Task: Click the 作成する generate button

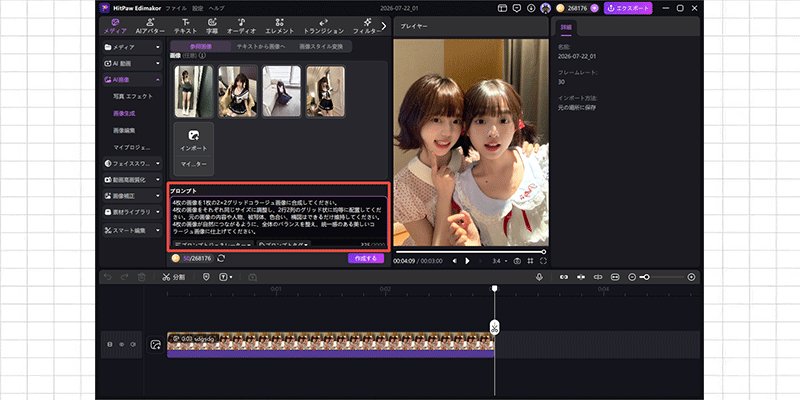Action: click(366, 258)
